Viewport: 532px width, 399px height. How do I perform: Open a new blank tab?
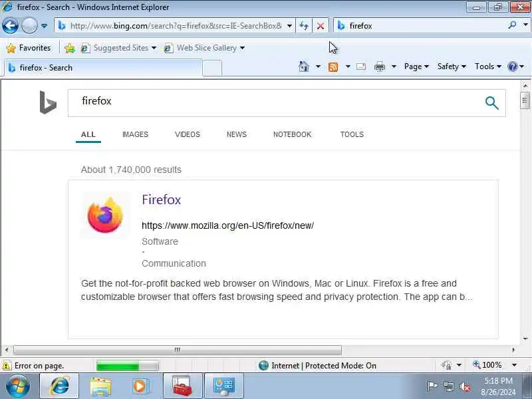click(x=212, y=68)
